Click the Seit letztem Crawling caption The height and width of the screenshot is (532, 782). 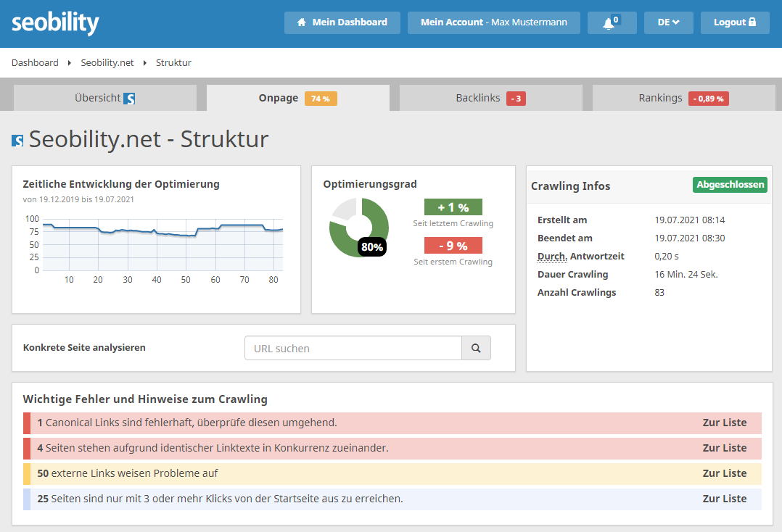[x=453, y=224]
